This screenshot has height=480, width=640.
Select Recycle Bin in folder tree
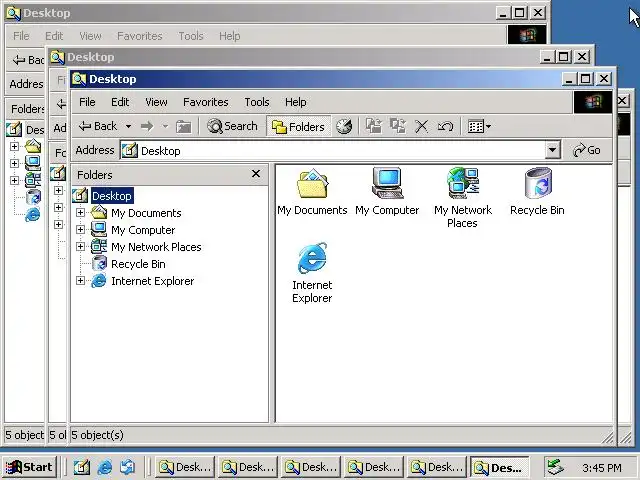[x=138, y=264]
